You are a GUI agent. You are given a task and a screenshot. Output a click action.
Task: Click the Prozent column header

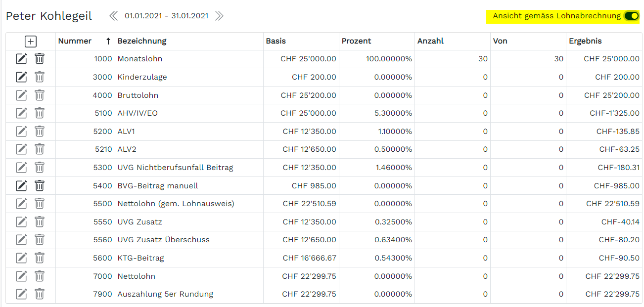[356, 41]
